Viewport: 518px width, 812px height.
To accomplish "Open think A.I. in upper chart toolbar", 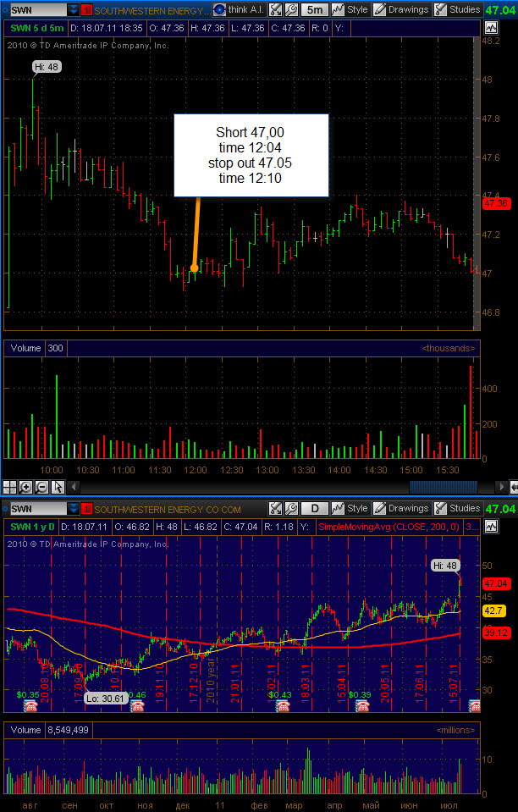I will tap(239, 9).
